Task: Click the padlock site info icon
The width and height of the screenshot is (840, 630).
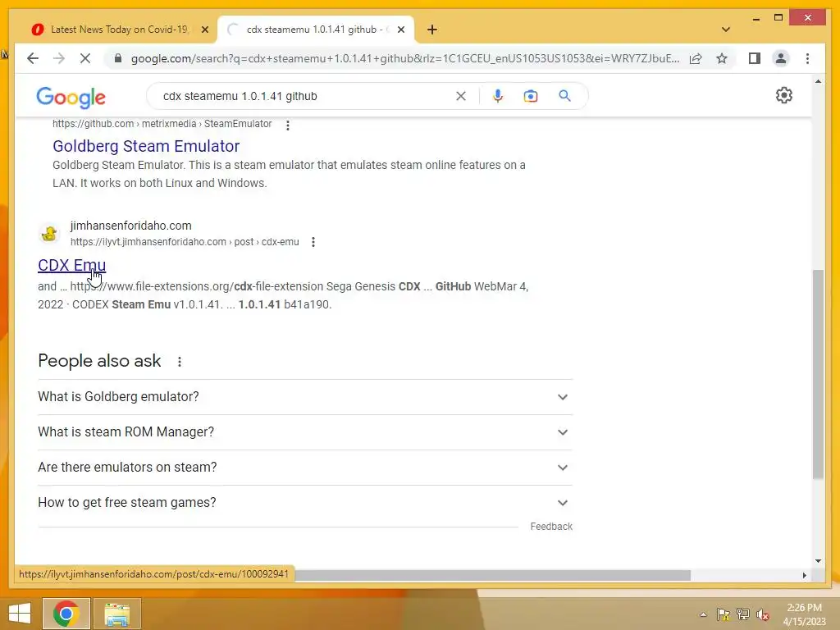Action: tap(118, 58)
